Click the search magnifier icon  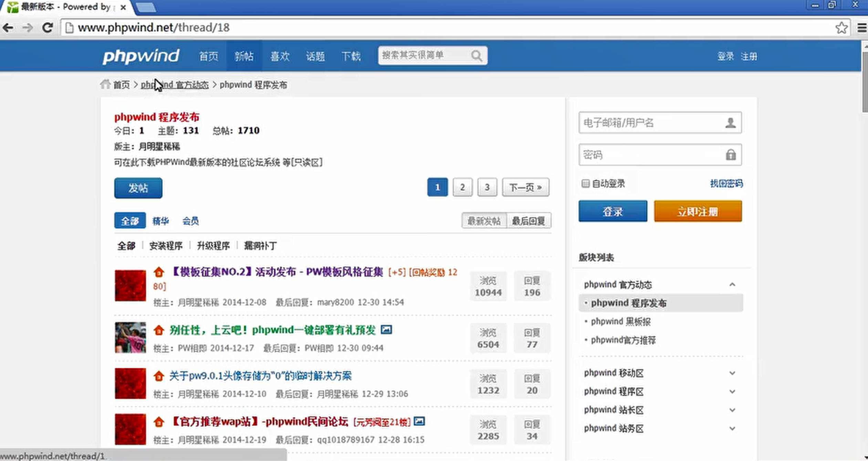pos(477,55)
